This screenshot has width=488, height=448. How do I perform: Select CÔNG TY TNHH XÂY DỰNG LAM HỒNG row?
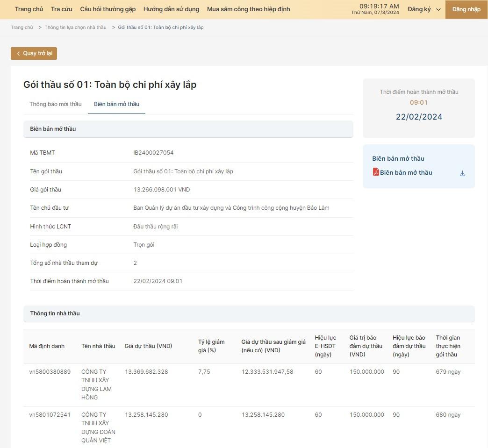(x=96, y=384)
